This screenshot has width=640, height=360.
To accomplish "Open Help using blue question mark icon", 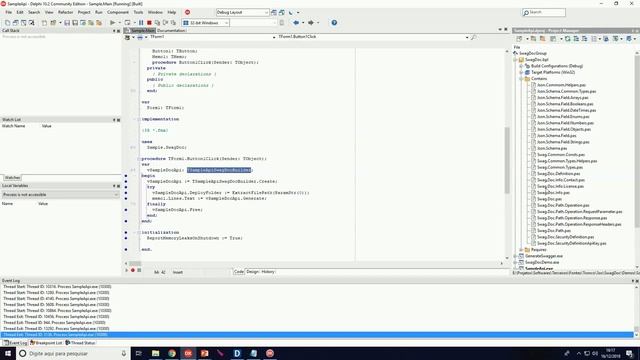I will (334, 23).
